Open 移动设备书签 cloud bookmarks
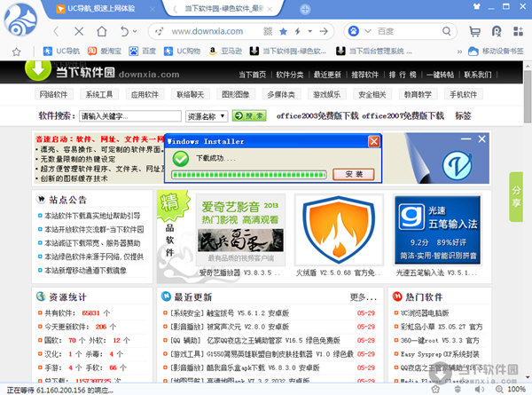Viewport: 532px width, 395px height. tap(496, 51)
